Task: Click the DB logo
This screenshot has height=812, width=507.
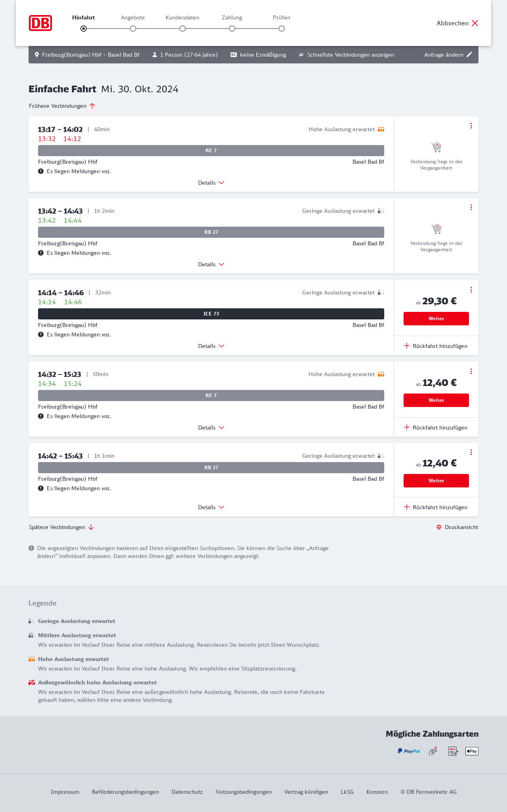Action: coord(40,23)
